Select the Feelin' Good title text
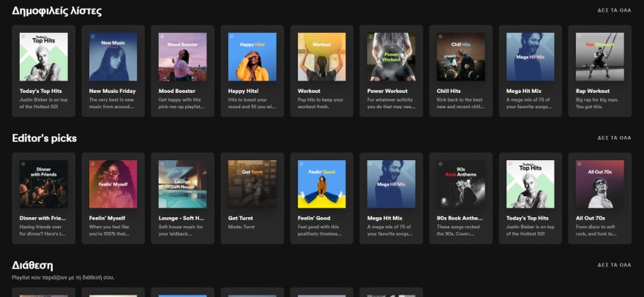This screenshot has width=644, height=297. tap(314, 218)
